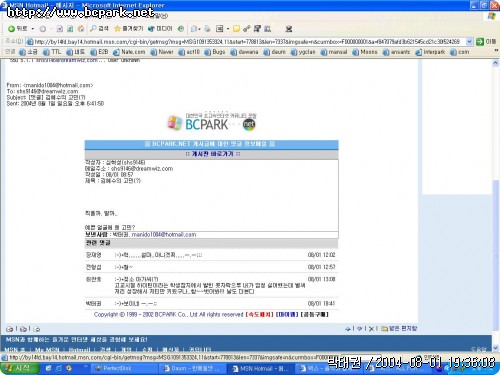
Task: Open the Moons links bar shortcut
Action: [x=365, y=52]
